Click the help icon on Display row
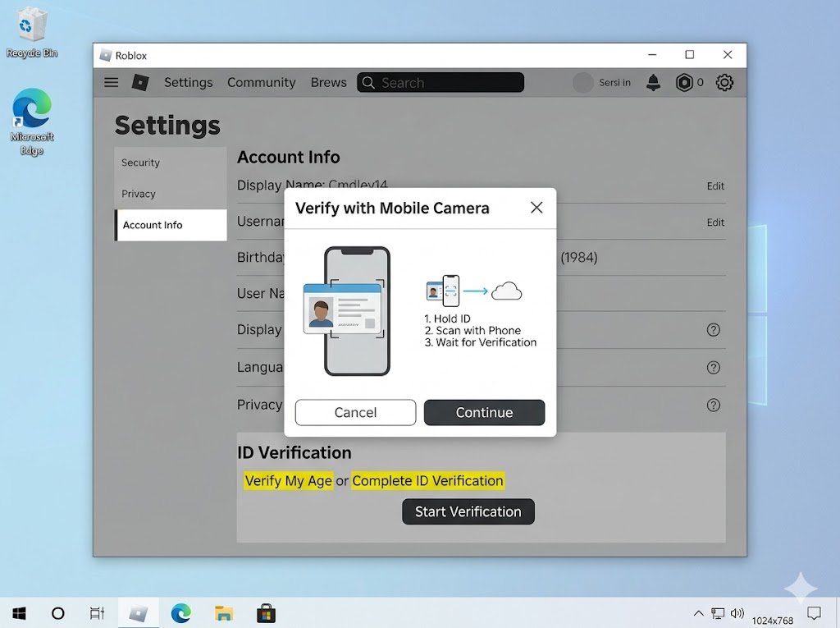 [x=713, y=330]
